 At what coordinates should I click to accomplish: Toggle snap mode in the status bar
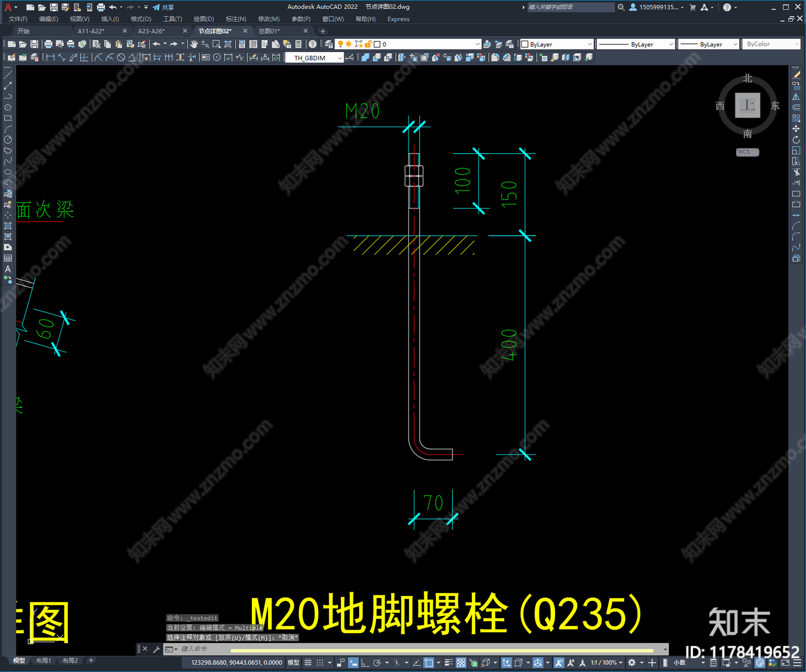click(x=320, y=663)
